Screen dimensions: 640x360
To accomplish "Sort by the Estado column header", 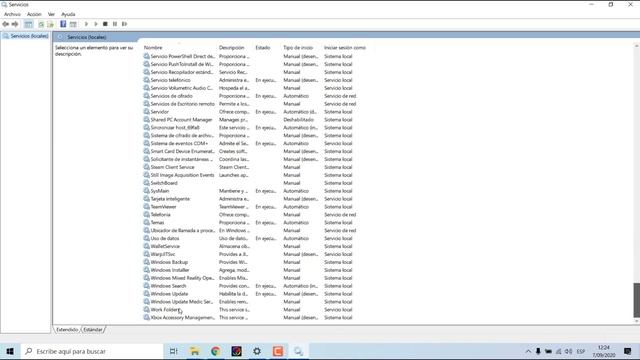I will pos(263,48).
